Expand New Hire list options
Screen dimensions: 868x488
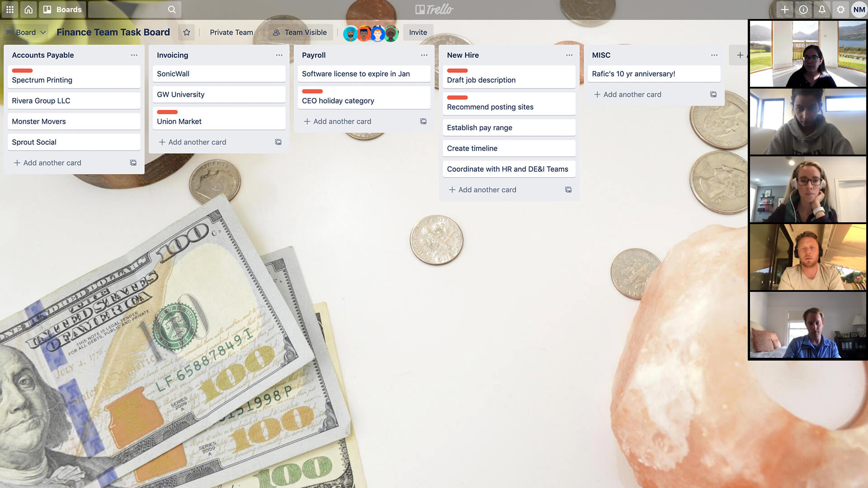coord(569,55)
